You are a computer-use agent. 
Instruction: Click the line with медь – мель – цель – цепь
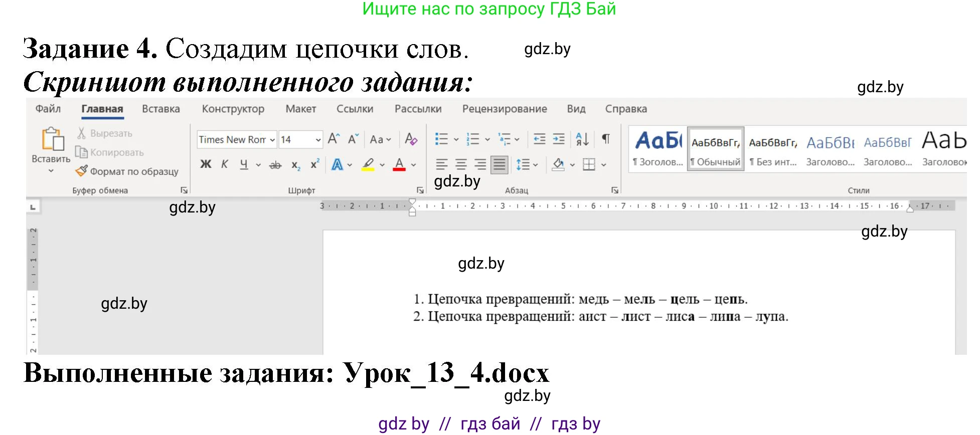tap(581, 299)
